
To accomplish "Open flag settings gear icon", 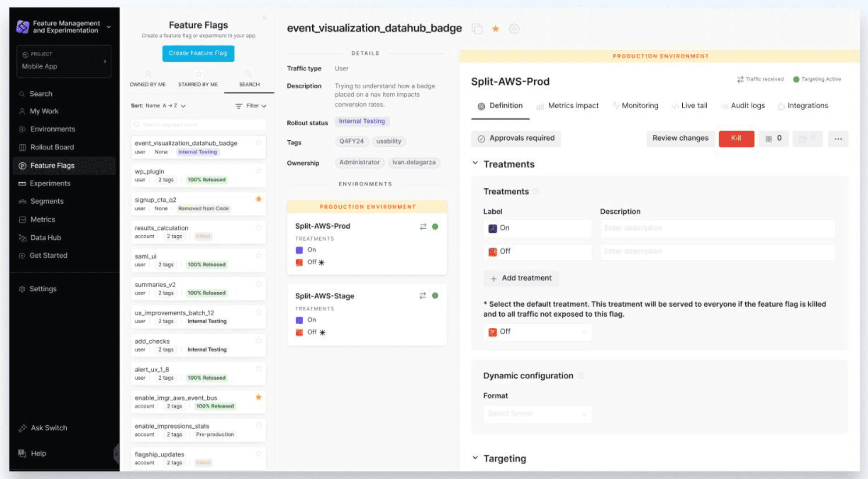I will pos(514,29).
